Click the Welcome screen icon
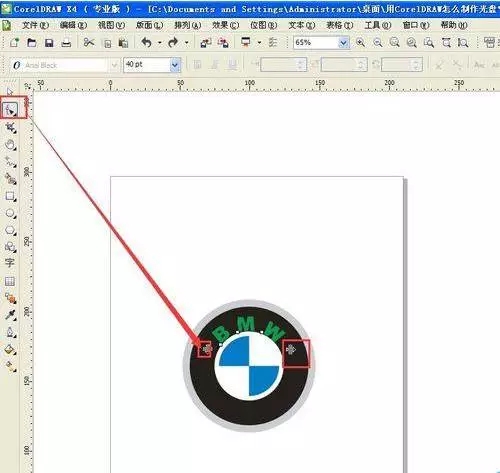 click(273, 42)
